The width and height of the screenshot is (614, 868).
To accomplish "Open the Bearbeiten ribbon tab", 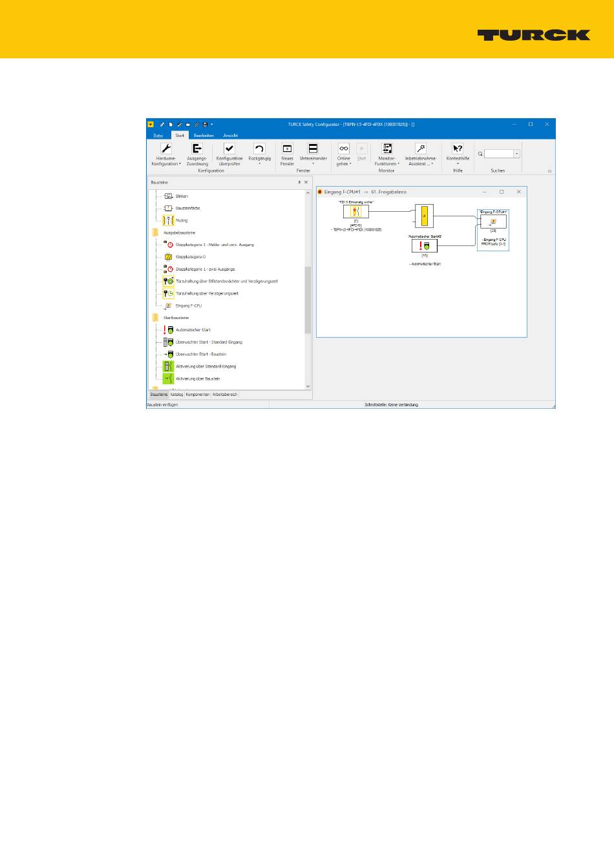I will (x=204, y=136).
